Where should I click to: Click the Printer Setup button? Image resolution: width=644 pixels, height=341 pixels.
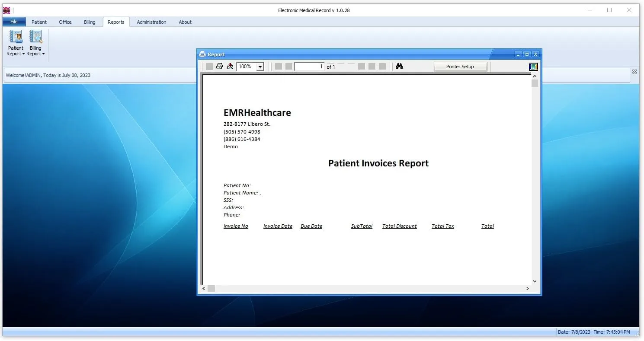[x=460, y=66]
